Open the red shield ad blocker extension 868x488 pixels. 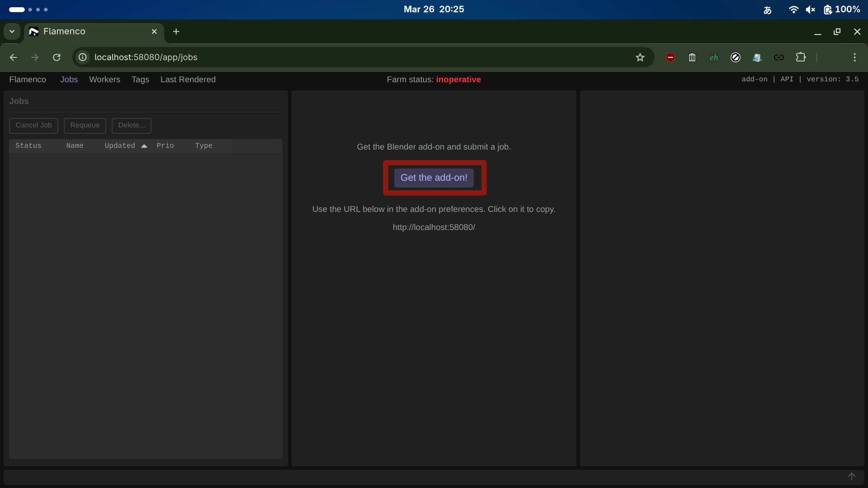click(x=670, y=57)
